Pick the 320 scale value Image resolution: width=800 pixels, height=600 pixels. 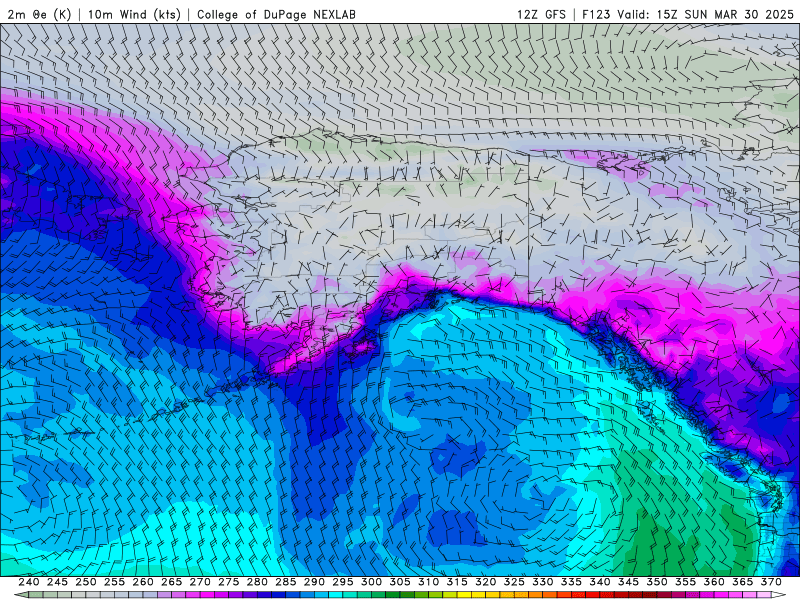click(486, 582)
